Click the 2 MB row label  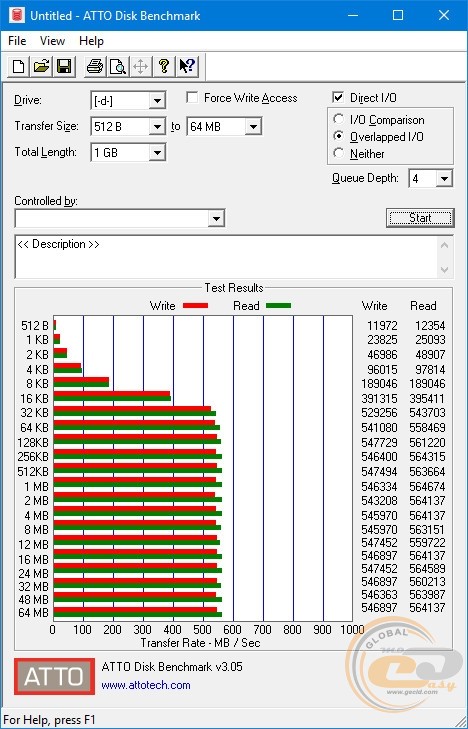coord(37,501)
